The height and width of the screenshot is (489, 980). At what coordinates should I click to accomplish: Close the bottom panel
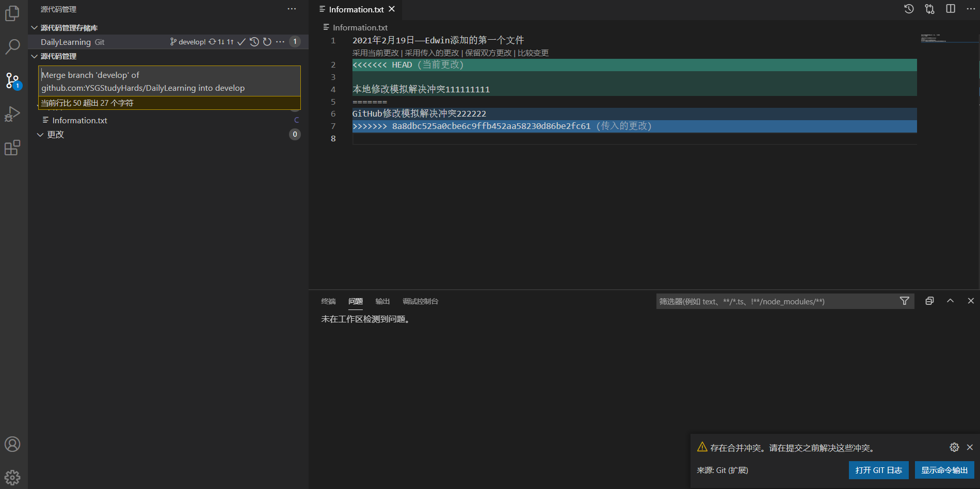971,301
